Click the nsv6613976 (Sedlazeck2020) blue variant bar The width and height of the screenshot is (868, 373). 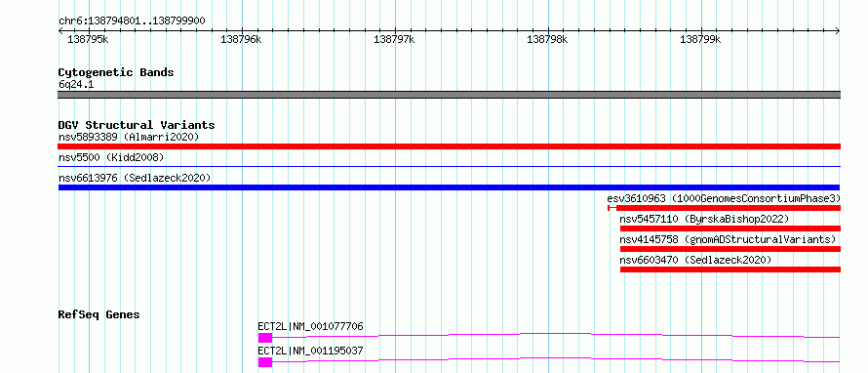[x=449, y=187]
